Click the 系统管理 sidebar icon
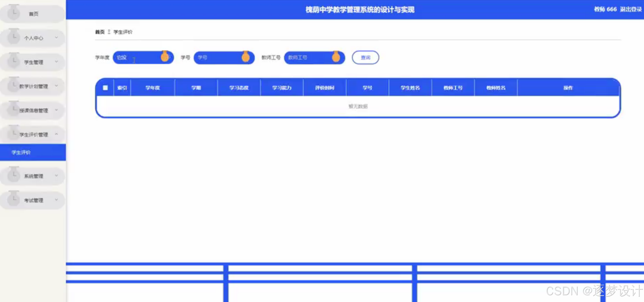 pyautogui.click(x=14, y=176)
